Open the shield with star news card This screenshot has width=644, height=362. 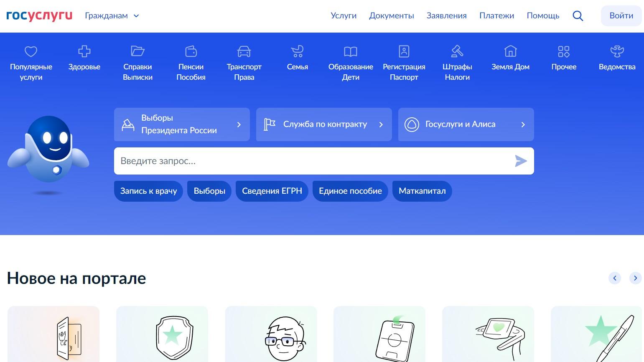click(162, 334)
